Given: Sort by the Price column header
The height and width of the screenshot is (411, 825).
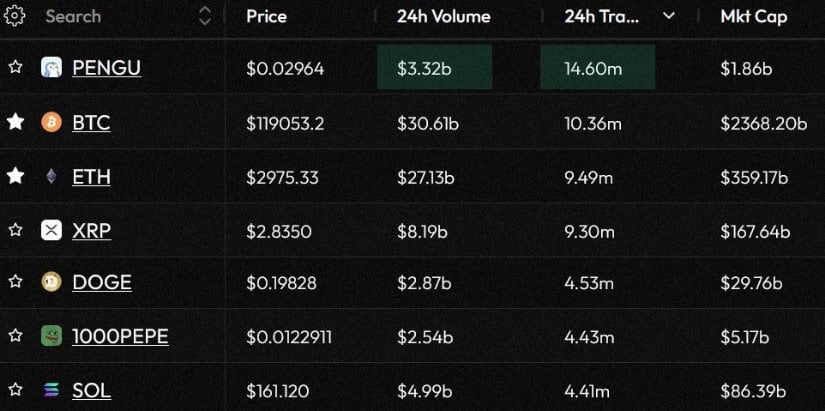Looking at the screenshot, I should click(x=266, y=16).
